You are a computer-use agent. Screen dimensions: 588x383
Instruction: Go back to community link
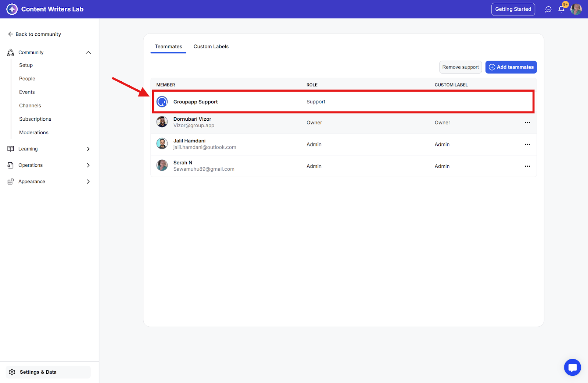coord(35,34)
